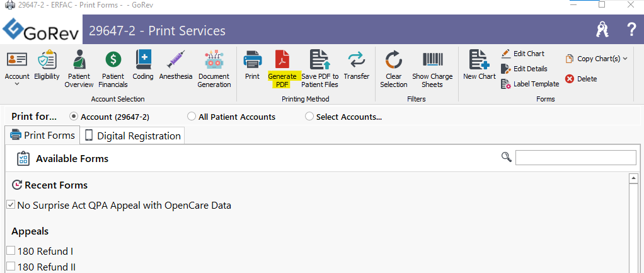
Task: Open Patient Financials dollar icon
Action: click(x=113, y=60)
